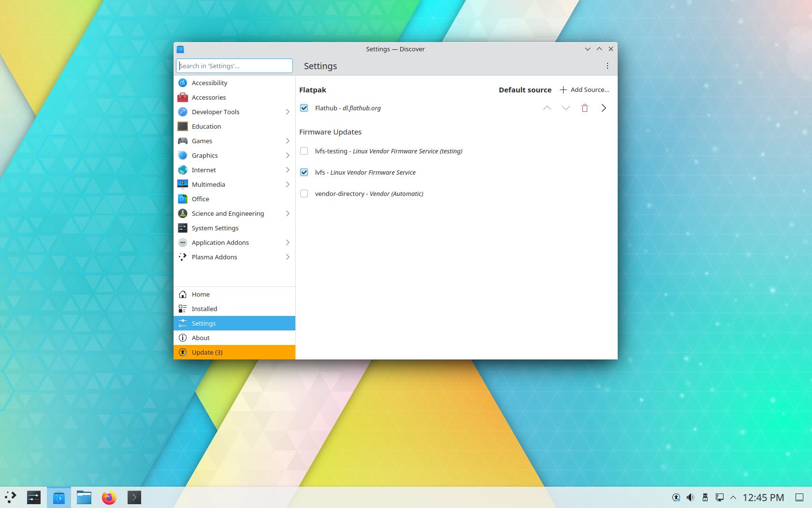Image resolution: width=812 pixels, height=508 pixels.
Task: Delete the Flathub source via the trash icon
Action: (x=585, y=108)
